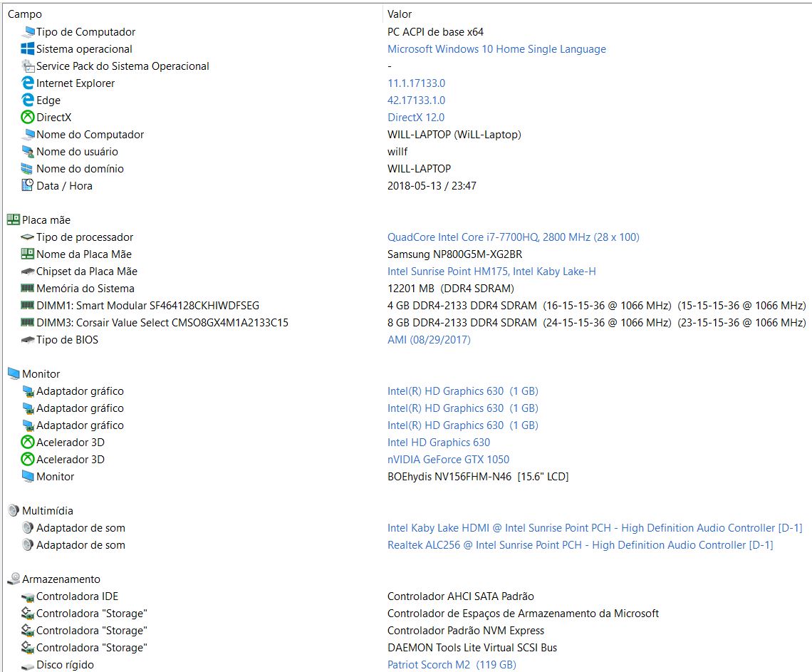Click the Multimídia speaker section icon

14,510
